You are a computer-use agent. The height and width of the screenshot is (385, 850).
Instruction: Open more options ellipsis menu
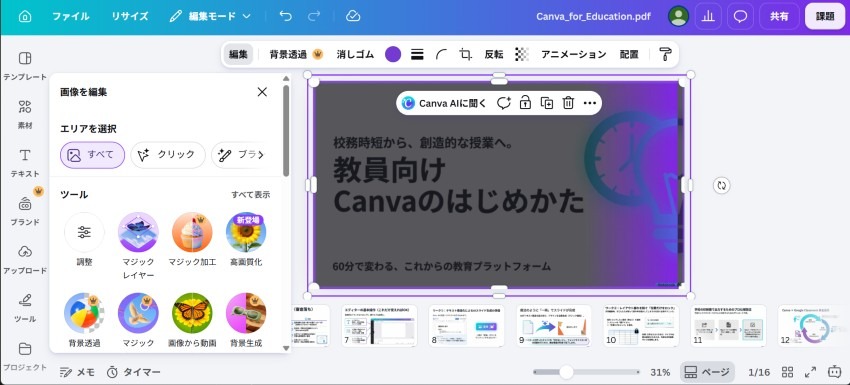590,103
